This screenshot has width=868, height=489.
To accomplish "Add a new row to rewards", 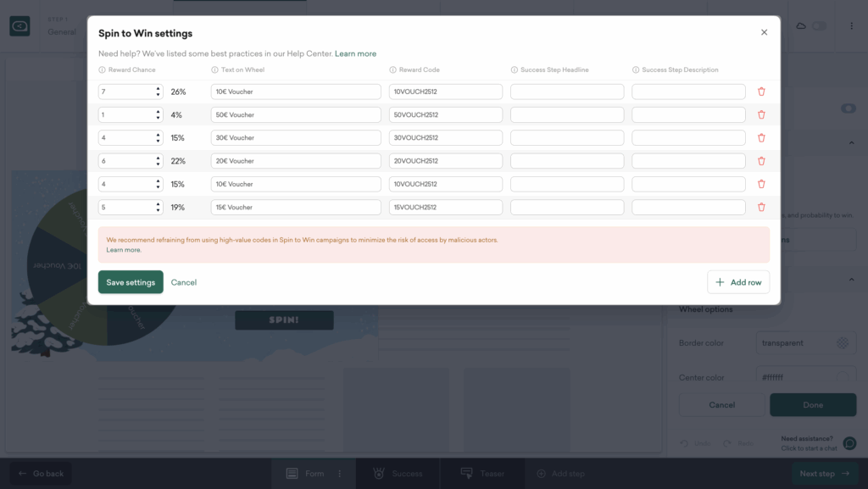I will tap(738, 282).
